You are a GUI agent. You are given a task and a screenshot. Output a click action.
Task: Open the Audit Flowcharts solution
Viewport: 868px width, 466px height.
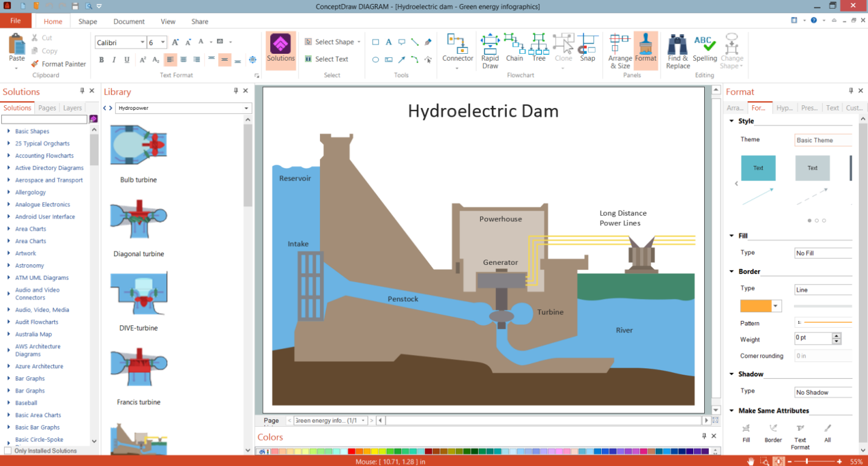point(36,322)
